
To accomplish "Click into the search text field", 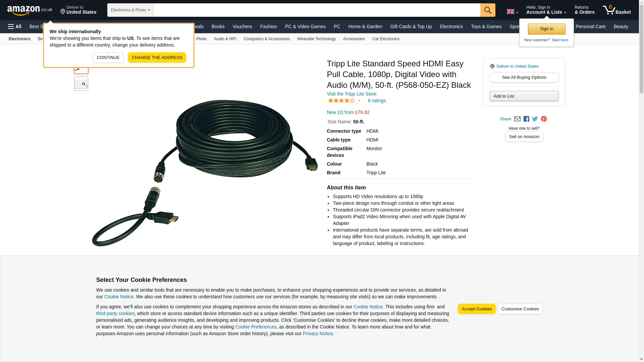I will [x=317, y=10].
